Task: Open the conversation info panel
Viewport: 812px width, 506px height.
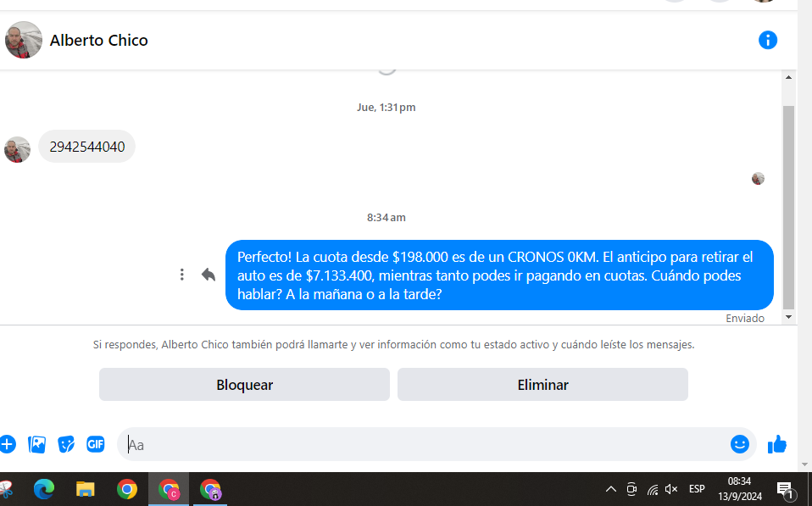Action: [x=768, y=40]
